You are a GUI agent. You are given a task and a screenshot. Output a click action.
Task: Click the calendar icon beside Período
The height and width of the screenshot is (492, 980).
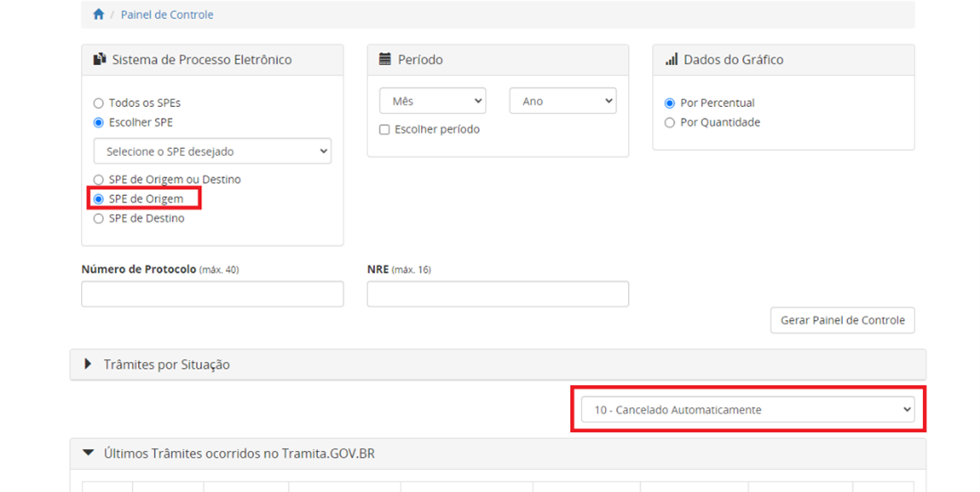pos(385,60)
